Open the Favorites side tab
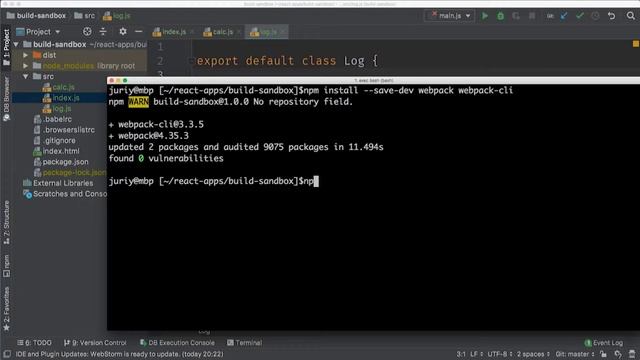The image size is (640, 360). (x=6, y=309)
